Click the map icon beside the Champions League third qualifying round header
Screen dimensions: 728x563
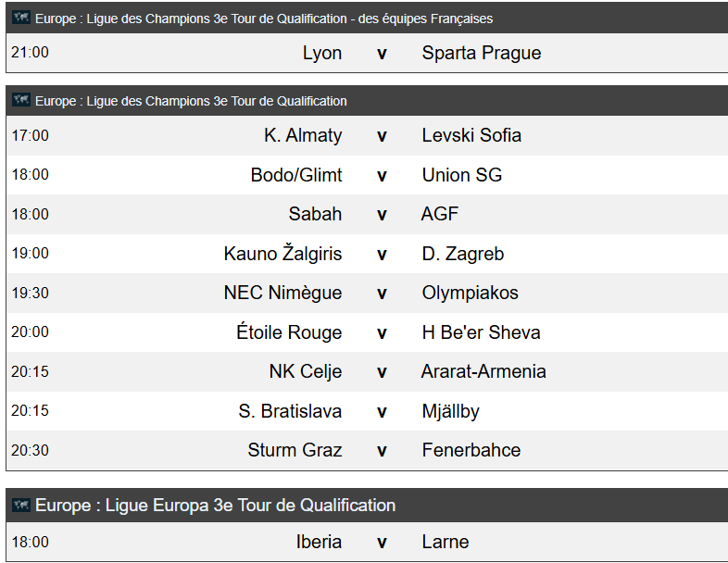coord(21,100)
